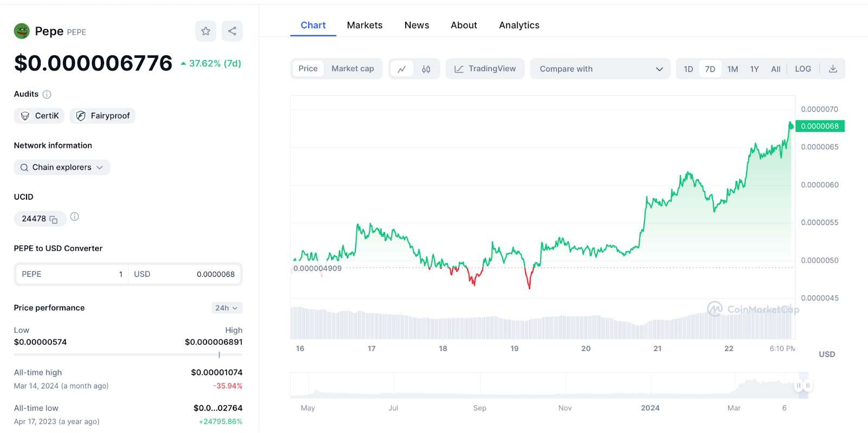The height and width of the screenshot is (433, 868).
Task: Click the all-time high value $0.00001074
Action: tap(216, 373)
